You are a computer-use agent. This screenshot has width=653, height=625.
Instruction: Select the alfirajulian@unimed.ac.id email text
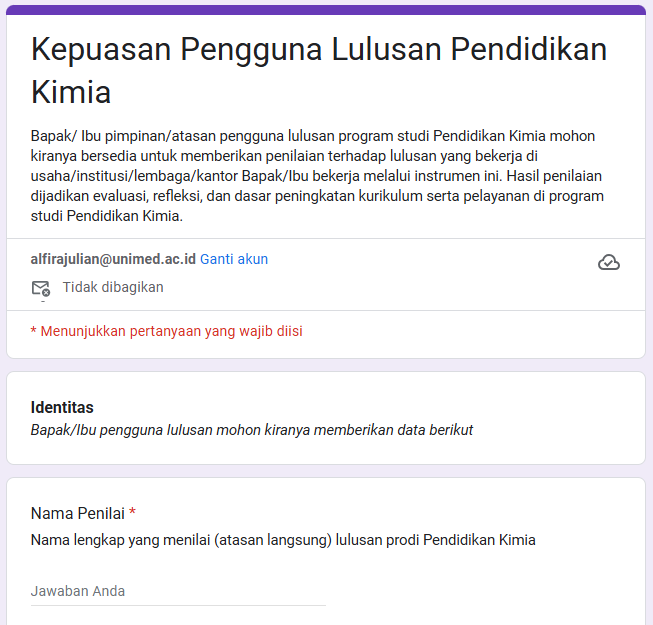coord(113,259)
